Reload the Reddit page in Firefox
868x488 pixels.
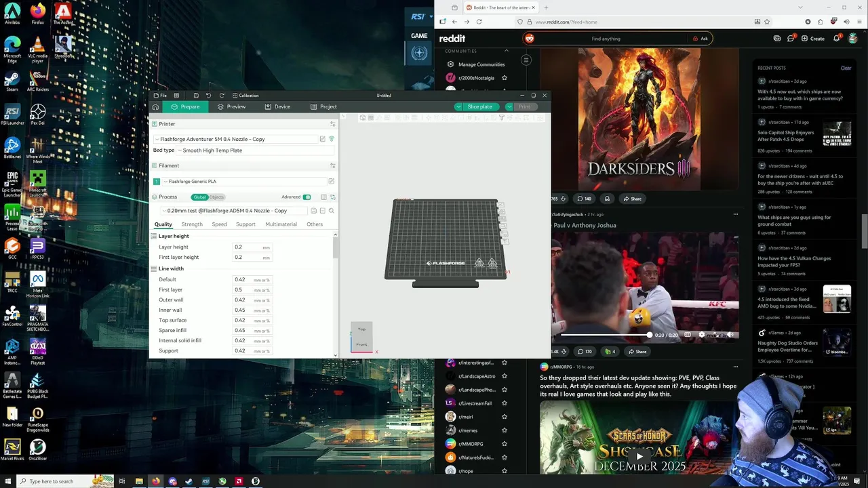479,22
